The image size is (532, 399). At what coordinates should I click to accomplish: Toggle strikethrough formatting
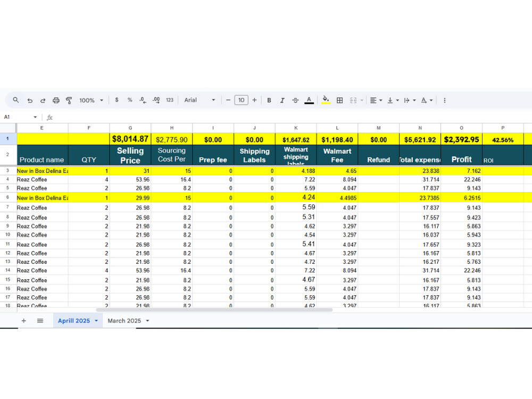click(295, 101)
